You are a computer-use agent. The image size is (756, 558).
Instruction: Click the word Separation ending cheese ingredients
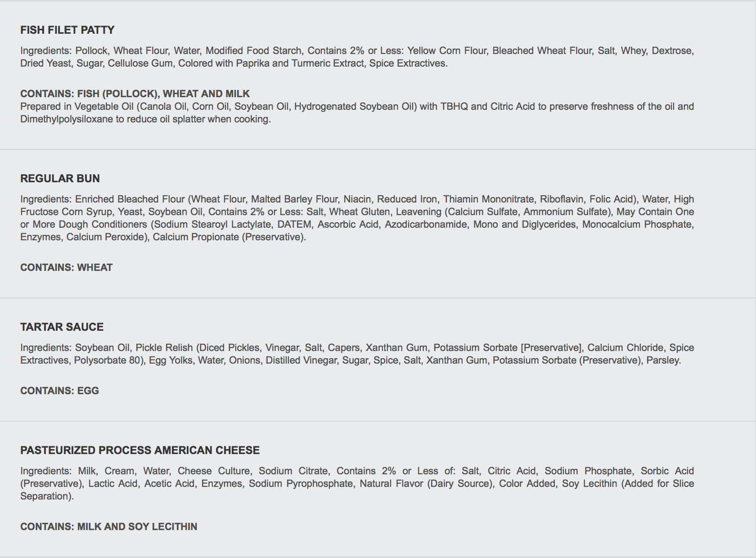click(45, 496)
